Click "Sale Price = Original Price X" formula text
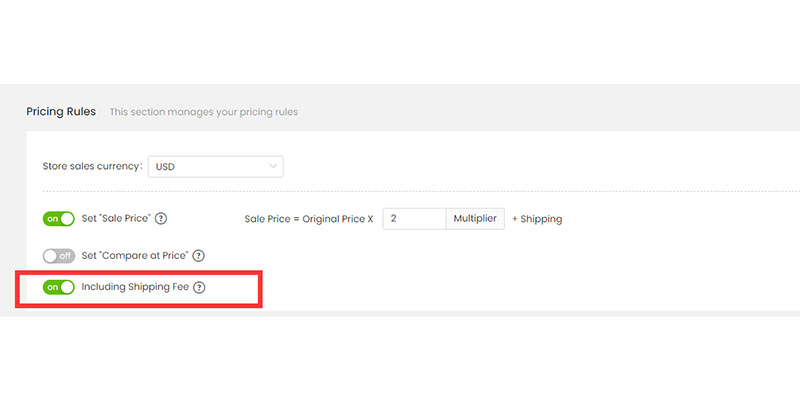The image size is (800, 400). click(308, 219)
